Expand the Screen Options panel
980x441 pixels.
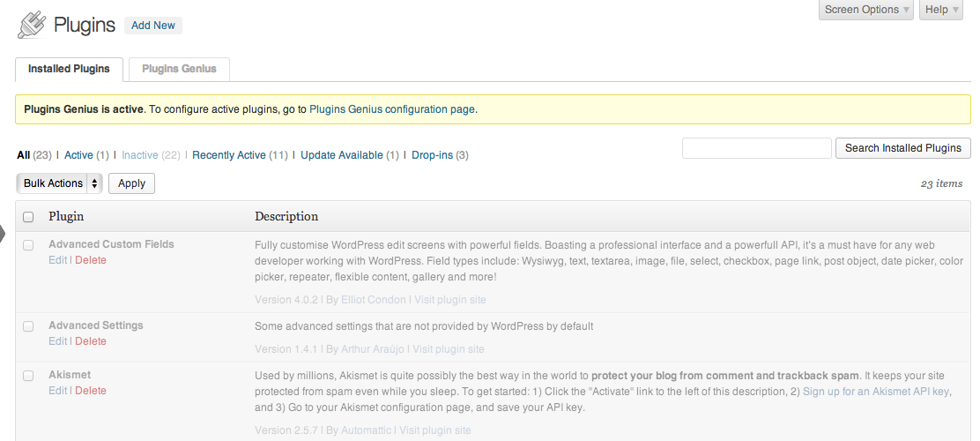[x=868, y=10]
